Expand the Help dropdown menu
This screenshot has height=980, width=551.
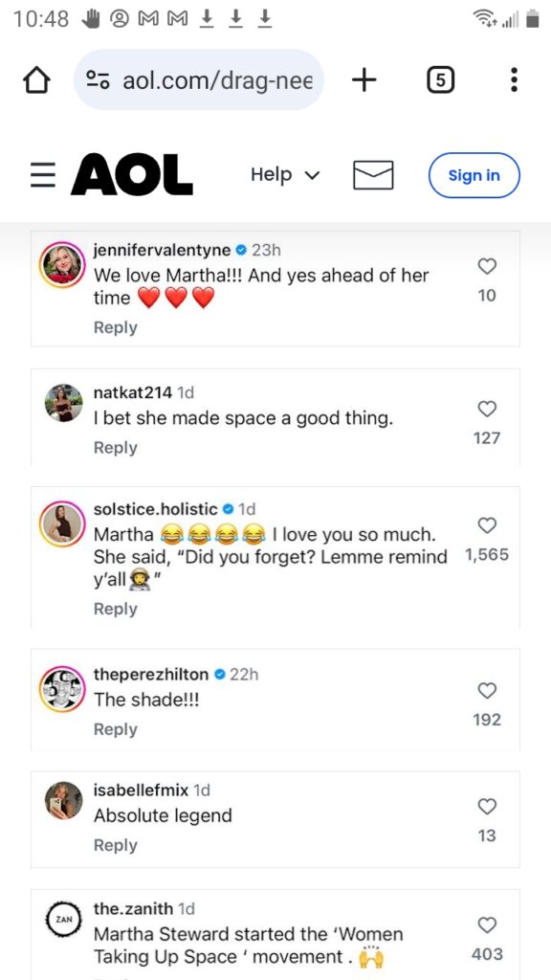click(x=285, y=175)
